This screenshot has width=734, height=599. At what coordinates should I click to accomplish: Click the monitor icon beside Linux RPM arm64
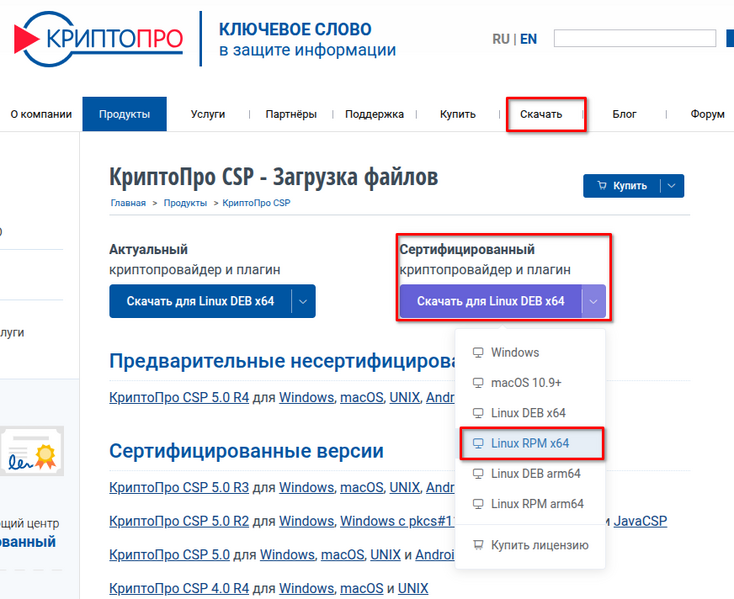(478, 504)
